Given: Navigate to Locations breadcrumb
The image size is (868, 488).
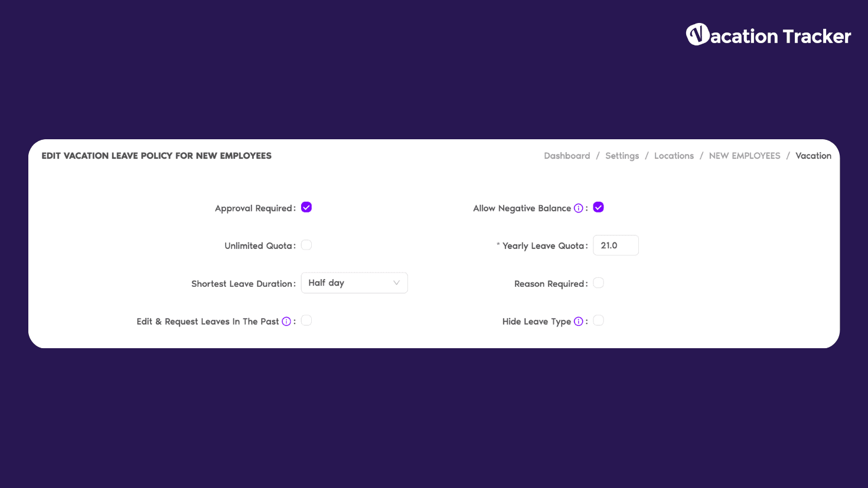Looking at the screenshot, I should pyautogui.click(x=674, y=156).
